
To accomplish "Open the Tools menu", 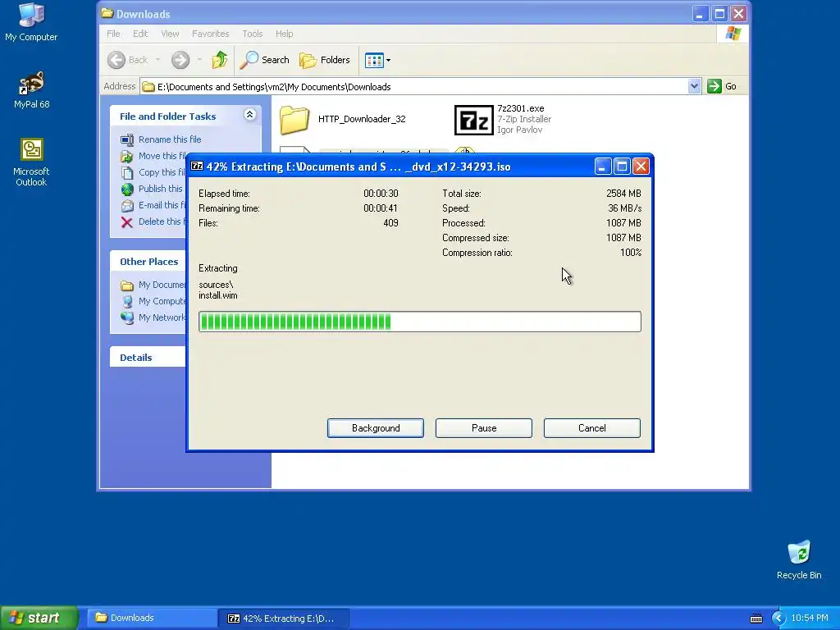I will (253, 34).
